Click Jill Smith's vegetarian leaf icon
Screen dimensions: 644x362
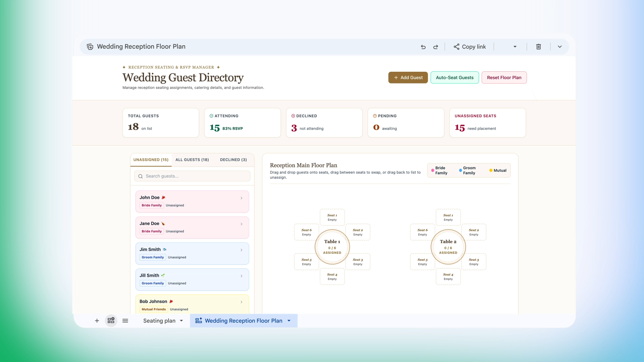[x=163, y=276]
